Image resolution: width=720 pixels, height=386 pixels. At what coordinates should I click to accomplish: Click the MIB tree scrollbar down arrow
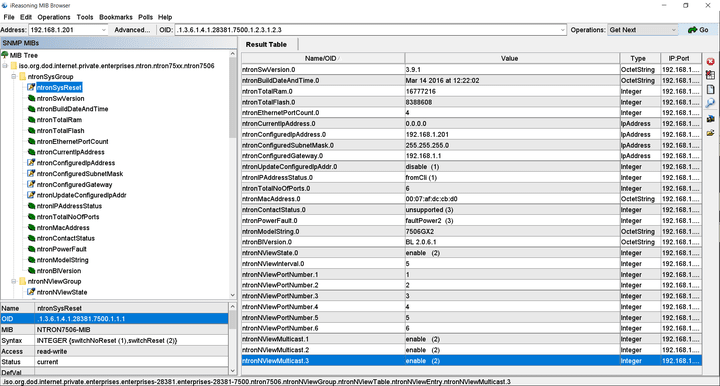(x=232, y=295)
